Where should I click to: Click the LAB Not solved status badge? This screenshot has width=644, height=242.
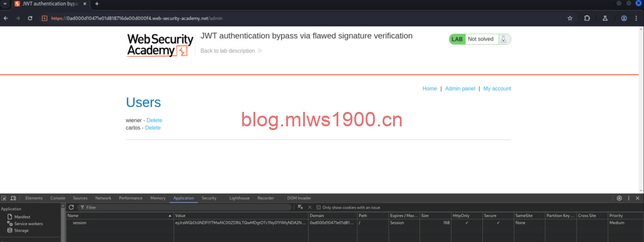click(x=480, y=40)
